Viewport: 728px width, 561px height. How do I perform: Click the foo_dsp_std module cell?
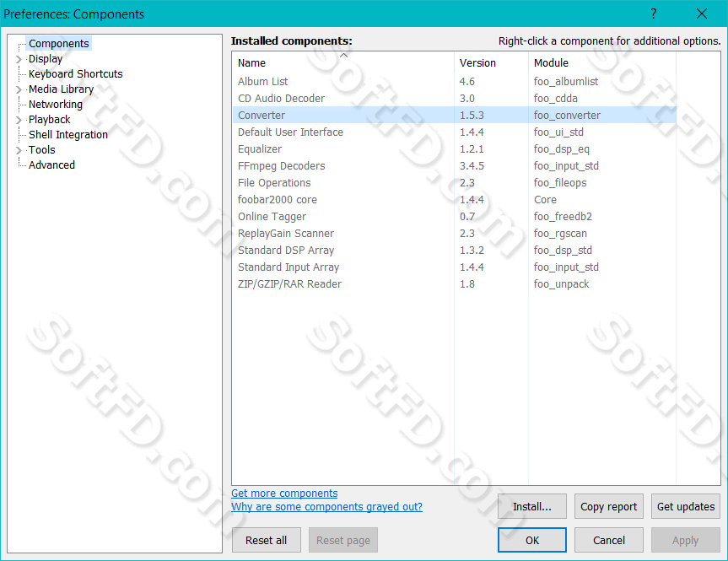click(563, 251)
